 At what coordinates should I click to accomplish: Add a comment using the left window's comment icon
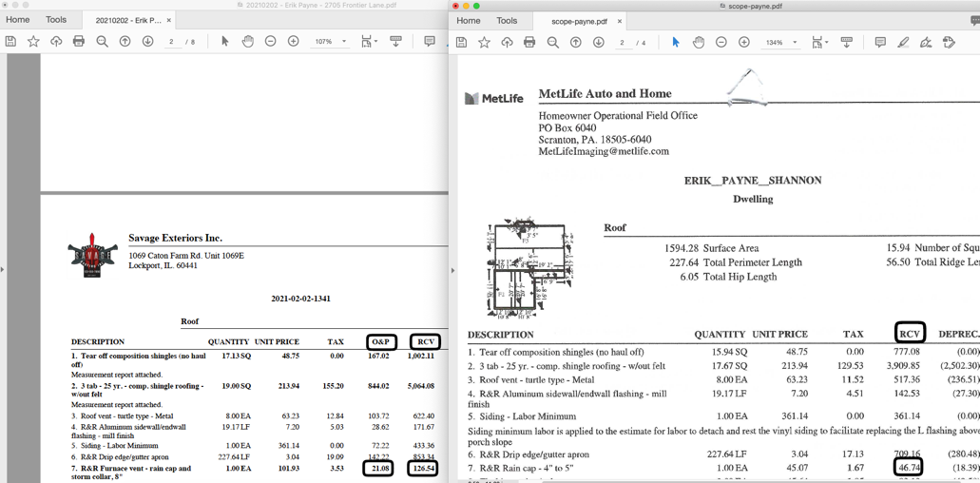(x=430, y=42)
